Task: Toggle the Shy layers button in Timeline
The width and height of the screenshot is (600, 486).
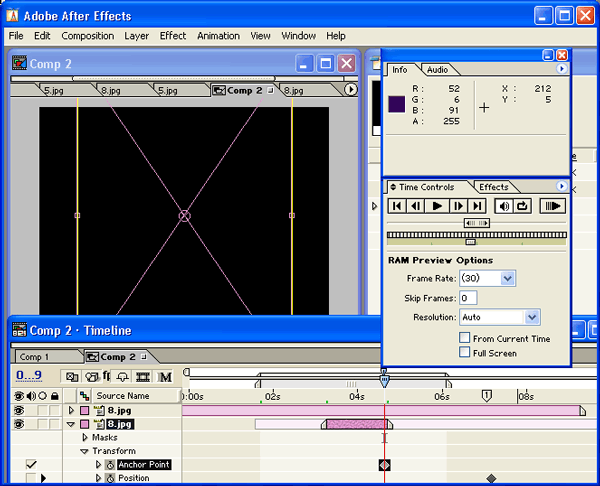Action: pos(122,377)
